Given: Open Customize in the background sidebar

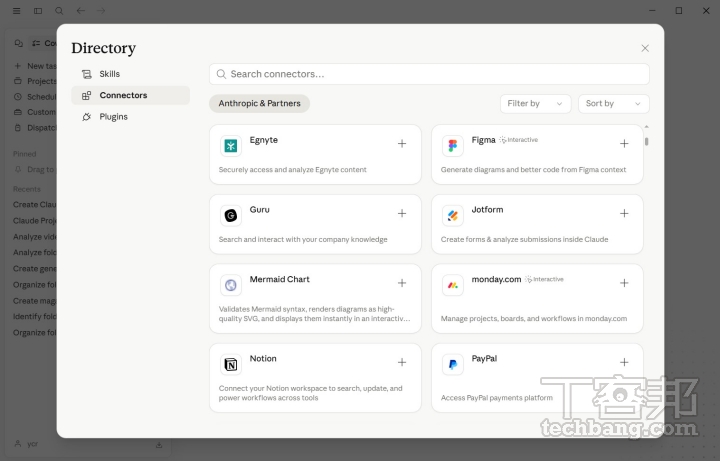Looking at the screenshot, I should tap(34, 112).
